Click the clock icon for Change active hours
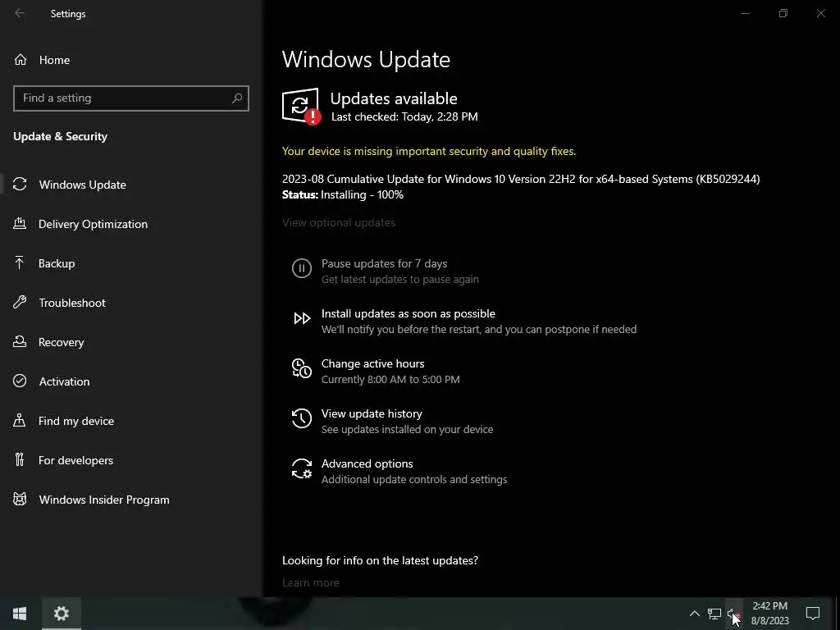This screenshot has width=840, height=630. coord(302,368)
